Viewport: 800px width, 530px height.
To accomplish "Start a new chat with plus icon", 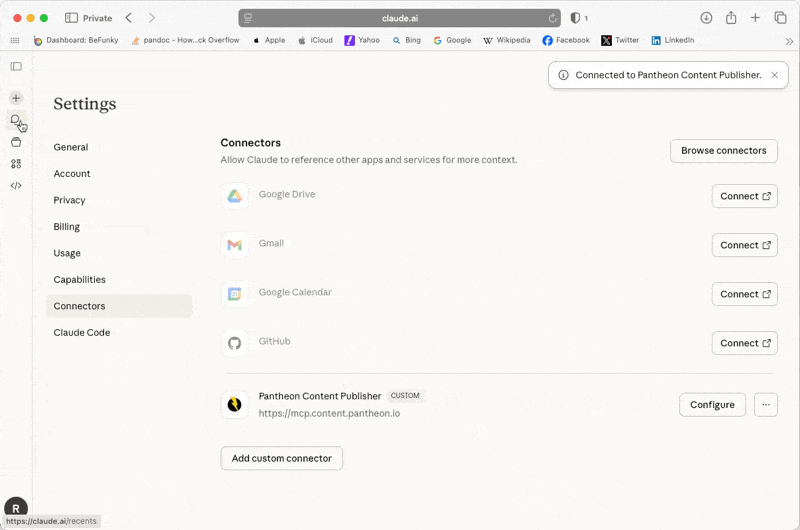I will pyautogui.click(x=16, y=98).
